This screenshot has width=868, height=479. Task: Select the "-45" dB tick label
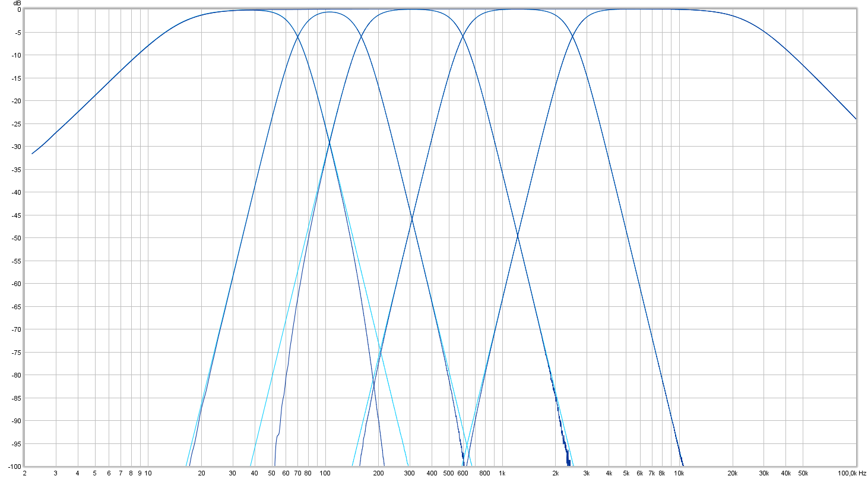click(x=17, y=215)
